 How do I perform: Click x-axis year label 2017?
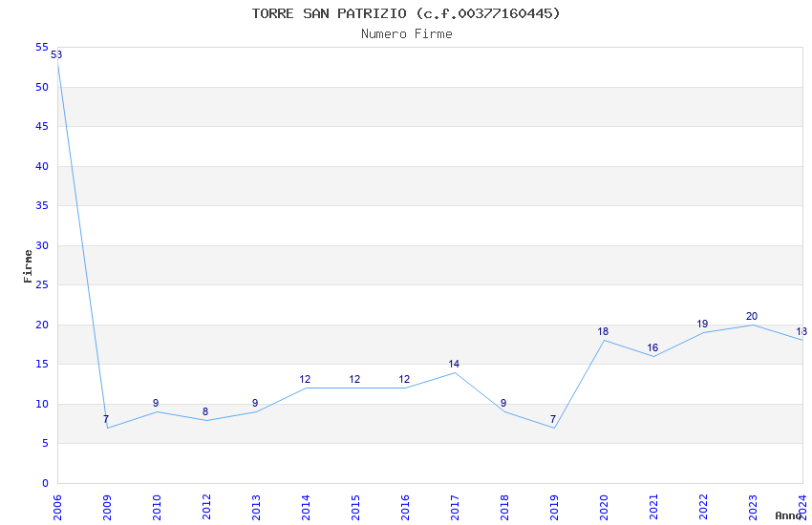click(x=455, y=508)
